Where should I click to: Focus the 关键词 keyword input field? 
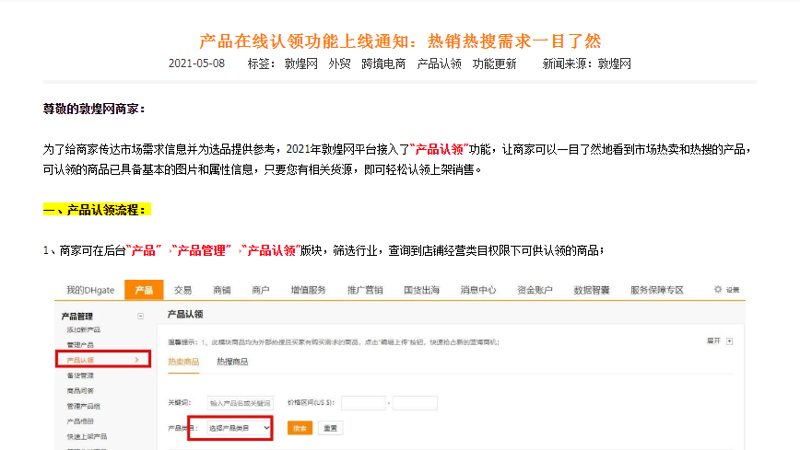(x=240, y=403)
